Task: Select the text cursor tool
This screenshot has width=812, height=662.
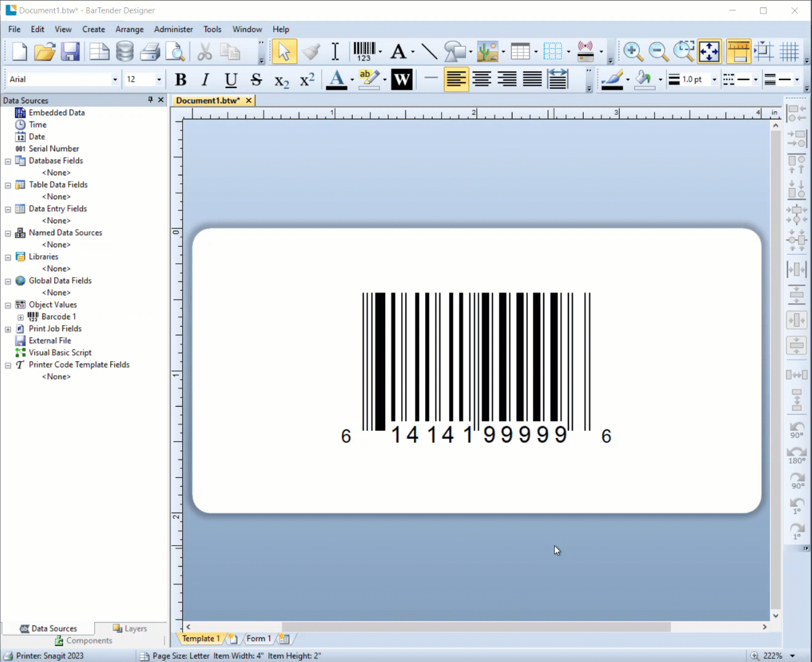Action: point(335,52)
